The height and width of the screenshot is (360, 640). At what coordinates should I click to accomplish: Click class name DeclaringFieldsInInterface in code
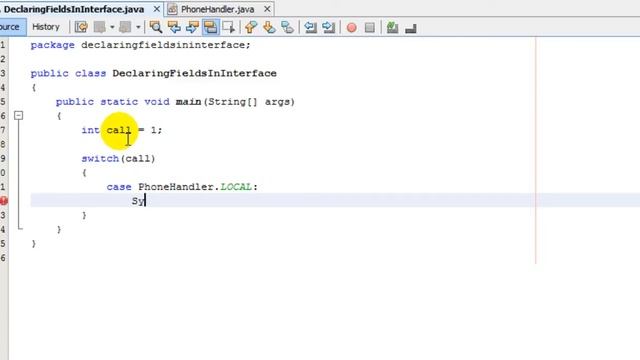tap(194, 73)
